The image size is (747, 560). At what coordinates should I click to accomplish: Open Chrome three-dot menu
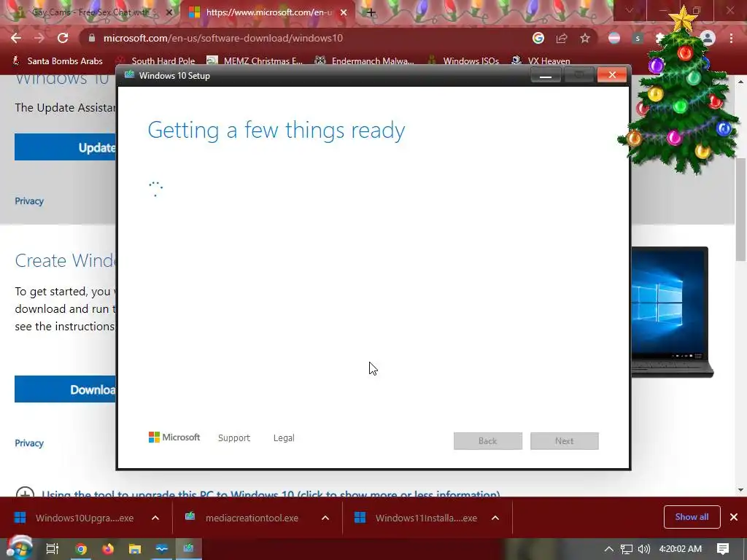pos(731,38)
